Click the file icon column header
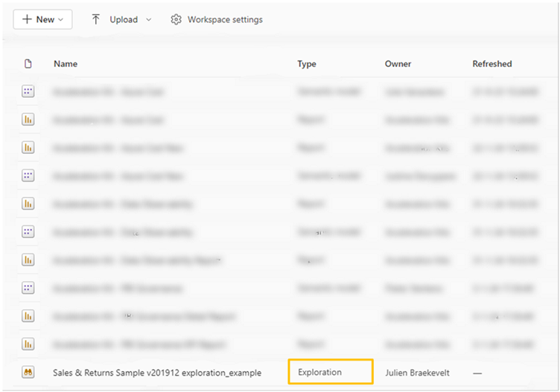Image resolution: width=560 pixels, height=392 pixels. (x=28, y=64)
